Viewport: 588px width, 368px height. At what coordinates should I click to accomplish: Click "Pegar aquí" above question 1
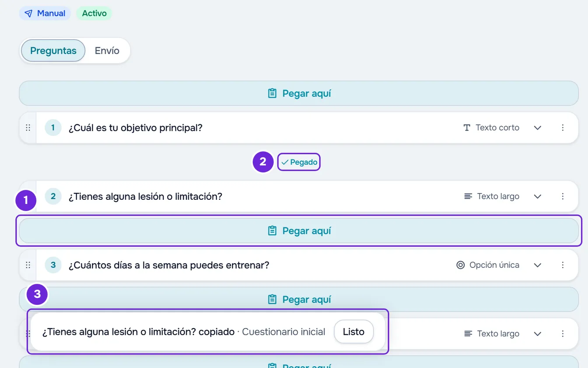tap(299, 93)
